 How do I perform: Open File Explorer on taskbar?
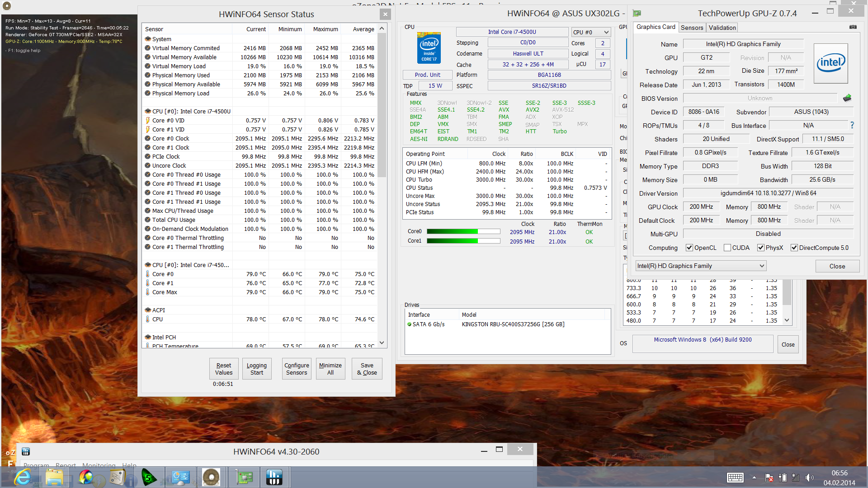point(55,477)
